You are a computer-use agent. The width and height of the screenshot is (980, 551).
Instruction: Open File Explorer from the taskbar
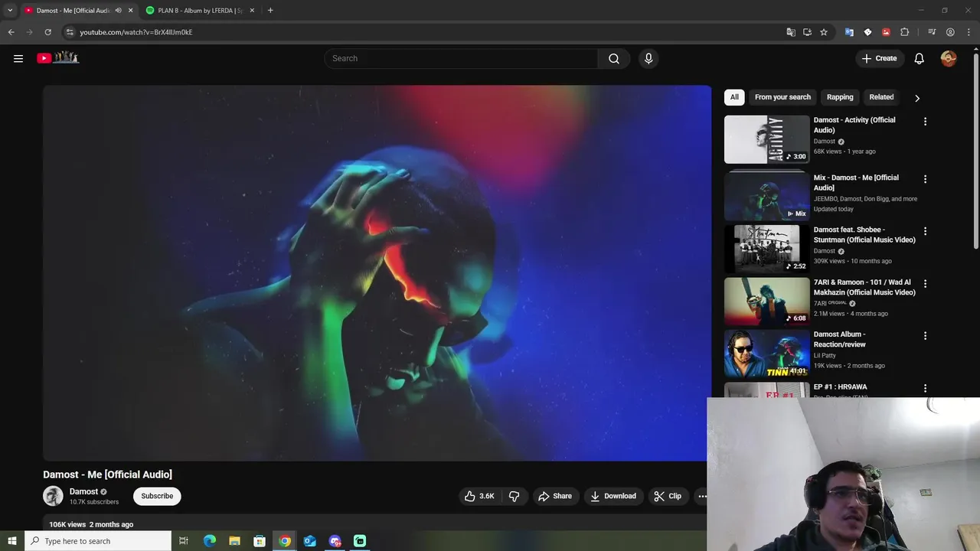[x=234, y=541]
